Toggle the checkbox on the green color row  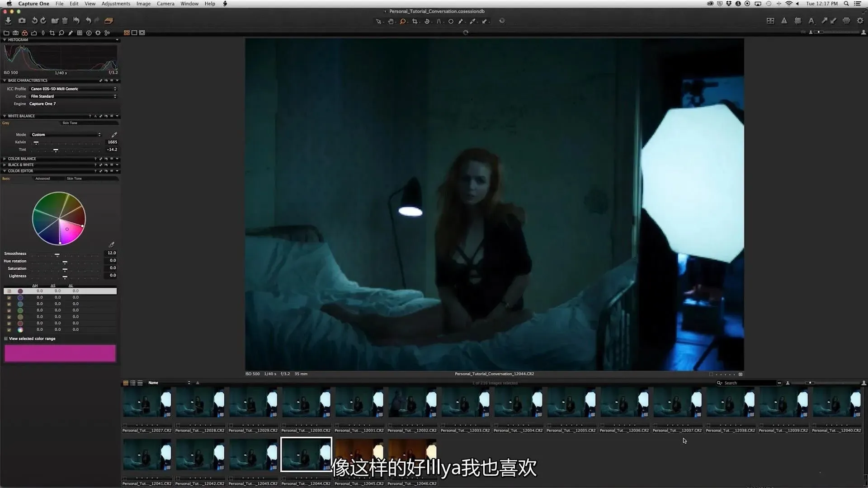pyautogui.click(x=9, y=310)
